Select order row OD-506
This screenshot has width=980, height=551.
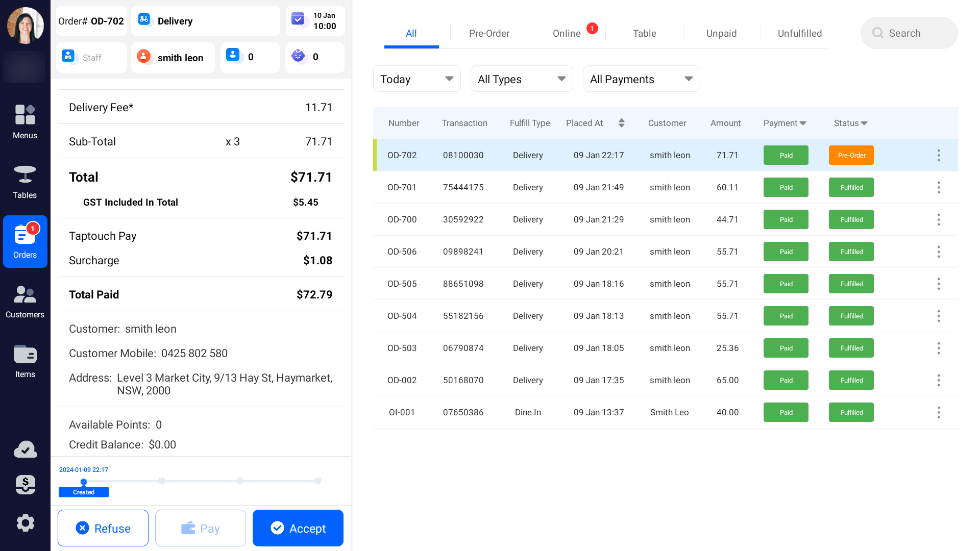[665, 252]
